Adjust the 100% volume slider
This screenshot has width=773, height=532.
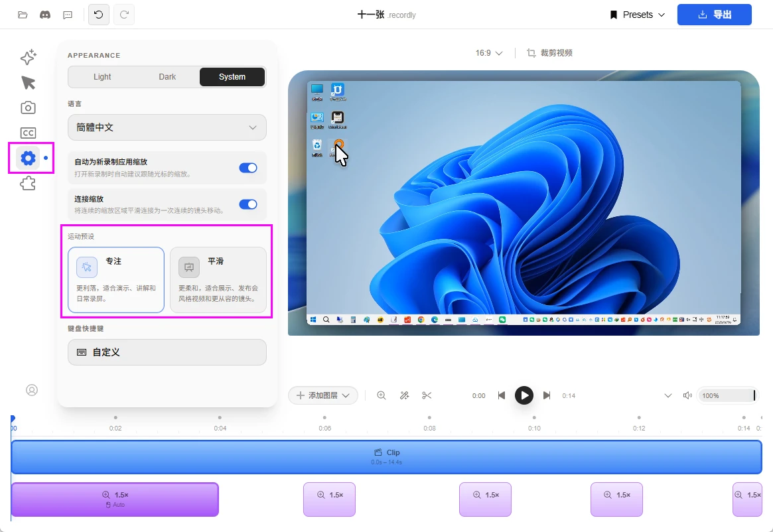pos(727,395)
